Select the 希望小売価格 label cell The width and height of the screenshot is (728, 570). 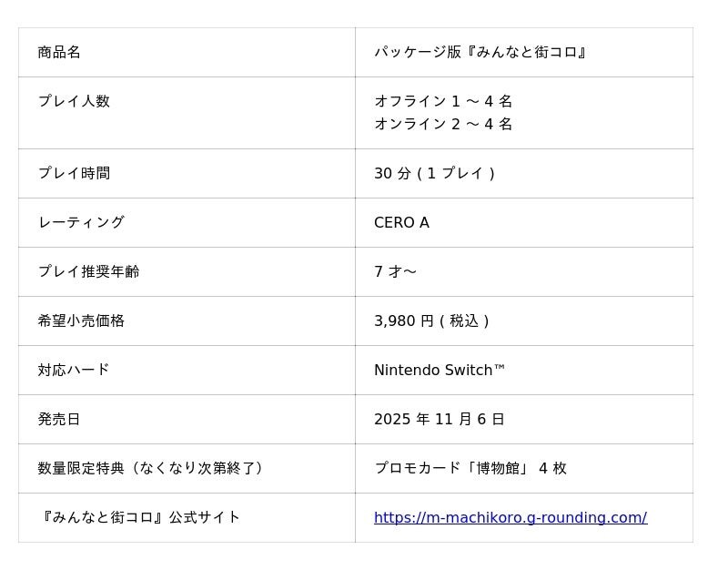tap(81, 321)
